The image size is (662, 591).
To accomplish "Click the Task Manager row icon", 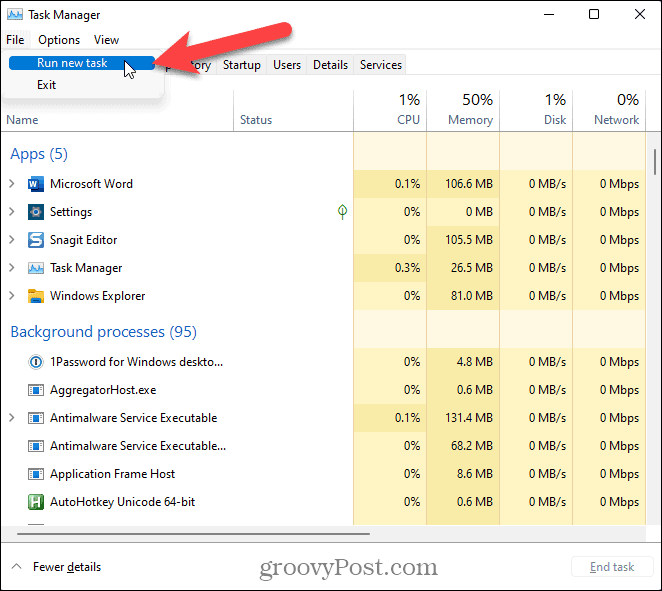I will [x=36, y=268].
